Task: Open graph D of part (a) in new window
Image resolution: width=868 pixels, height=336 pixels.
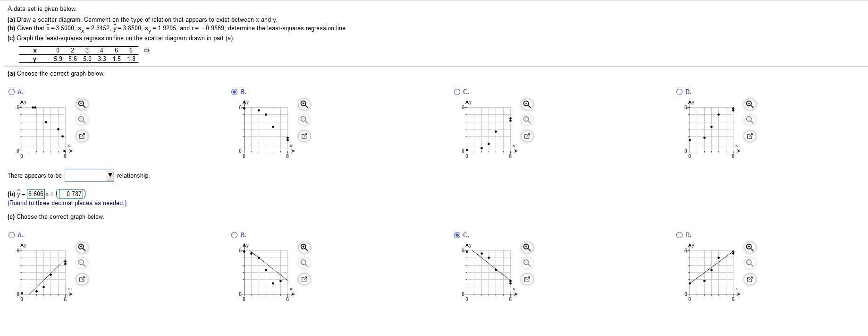Action: [x=750, y=136]
